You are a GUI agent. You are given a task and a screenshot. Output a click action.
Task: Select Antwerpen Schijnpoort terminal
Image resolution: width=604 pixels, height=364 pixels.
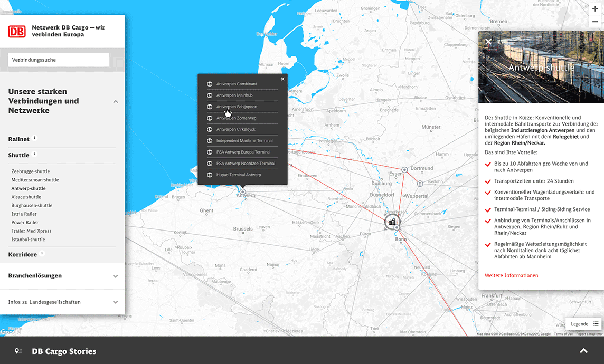tap(237, 107)
